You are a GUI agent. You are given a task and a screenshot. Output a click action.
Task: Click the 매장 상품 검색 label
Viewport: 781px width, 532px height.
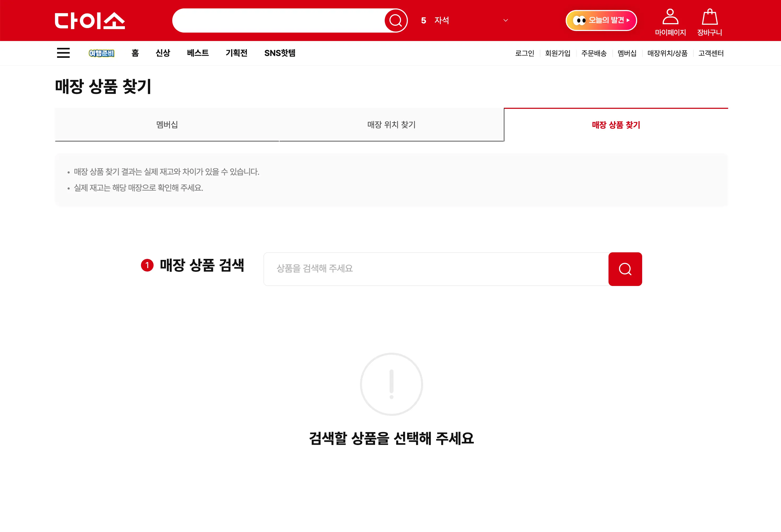(202, 265)
